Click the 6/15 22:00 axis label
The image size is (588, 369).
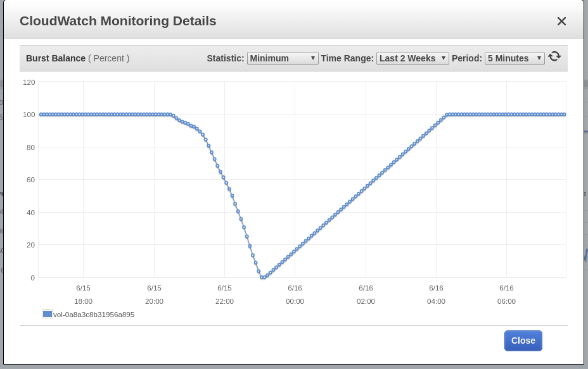coord(224,294)
